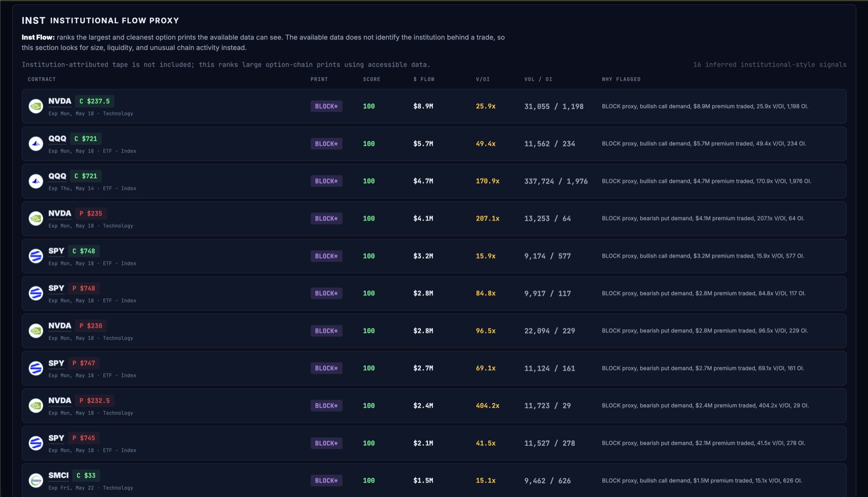Click the 22,094 / 229 volume cell
This screenshot has width=868, height=497.
pyautogui.click(x=550, y=331)
